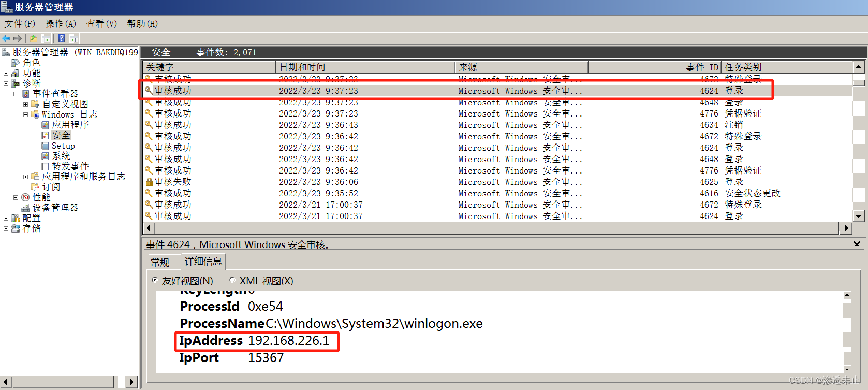Select the 友好视图(N) radio button
The width and height of the screenshot is (868, 390).
(155, 280)
